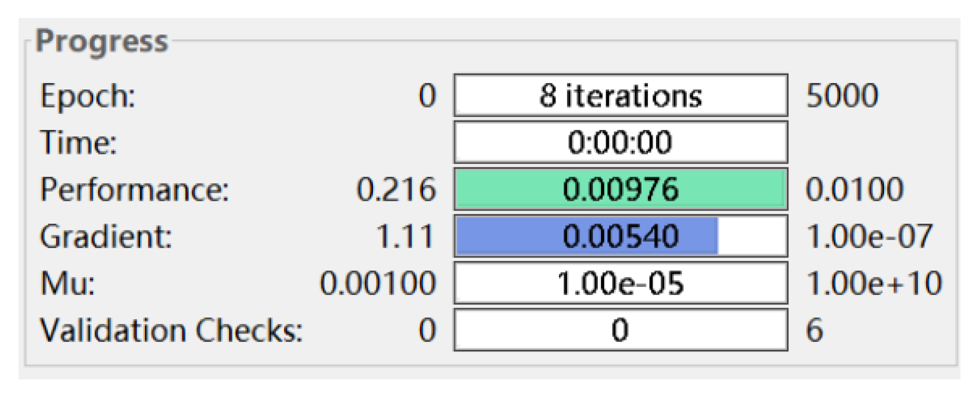Image resolution: width=980 pixels, height=400 pixels.
Task: Click the Performance starting value 0.216
Action: 396,189
